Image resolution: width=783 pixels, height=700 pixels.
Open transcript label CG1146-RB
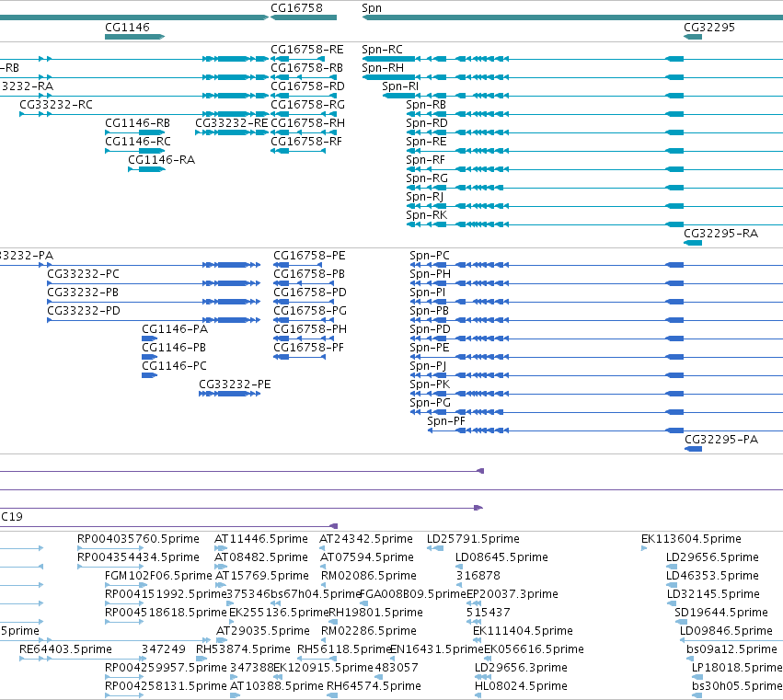(x=137, y=123)
